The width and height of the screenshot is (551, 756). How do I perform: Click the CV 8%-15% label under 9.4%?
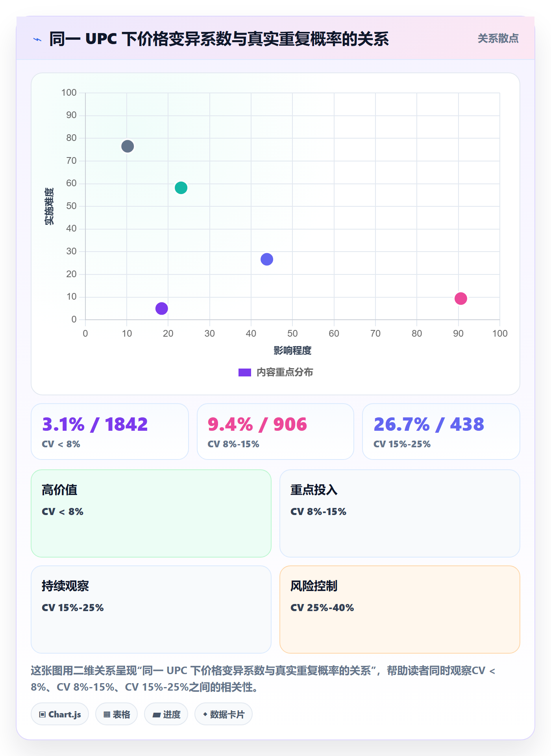click(x=233, y=444)
